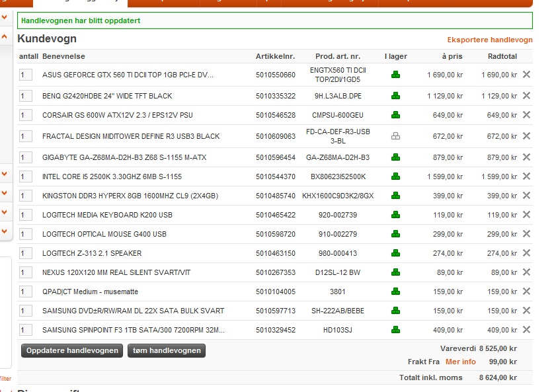Screen dimensions: 556x392
Task: Empty cart with tøm handlevognen button
Action: [x=167, y=350]
